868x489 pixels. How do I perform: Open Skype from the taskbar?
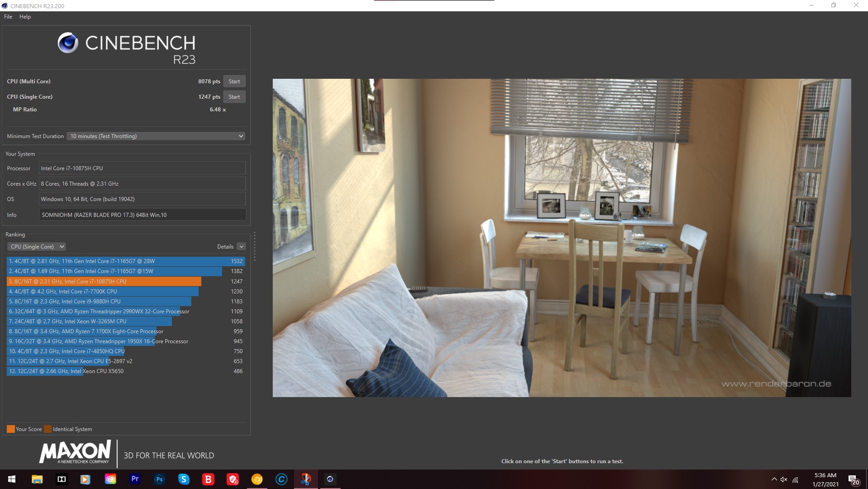pyautogui.click(x=184, y=479)
